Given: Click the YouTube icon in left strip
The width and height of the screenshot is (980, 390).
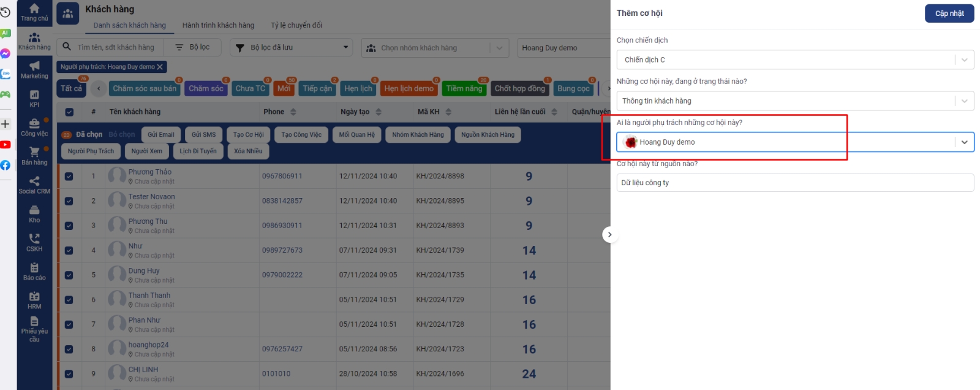Looking at the screenshot, I should pyautogui.click(x=6, y=145).
